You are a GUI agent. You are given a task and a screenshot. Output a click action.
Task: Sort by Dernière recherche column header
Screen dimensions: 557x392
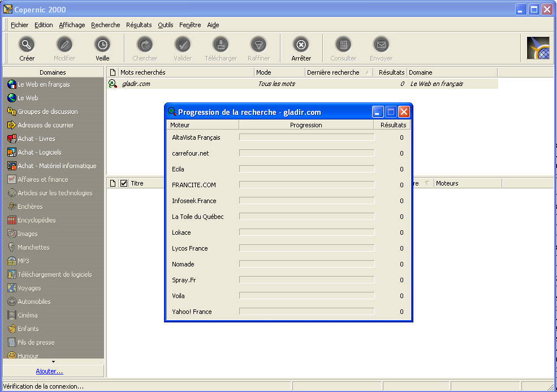333,72
